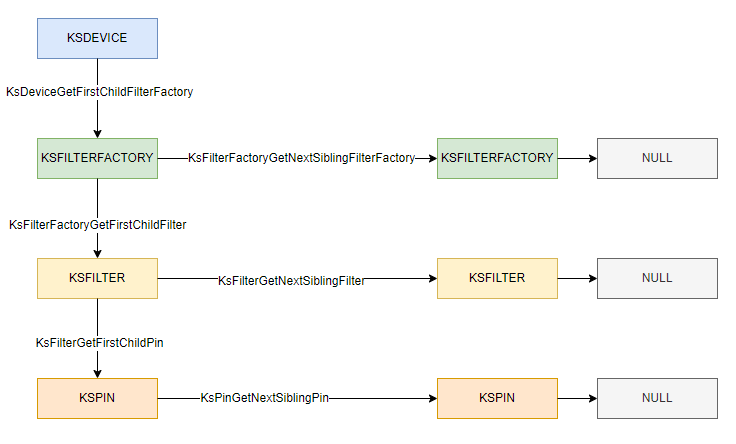Select the NULL box after KSPIN

click(x=657, y=398)
